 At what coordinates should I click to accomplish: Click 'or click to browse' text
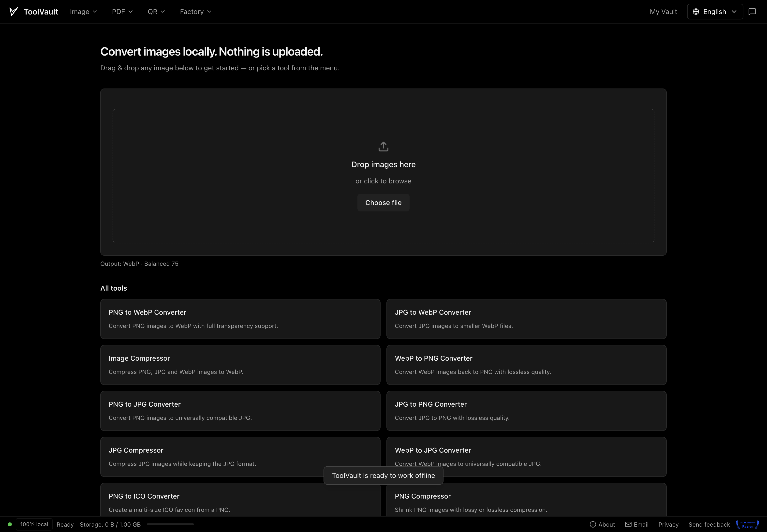(x=383, y=181)
